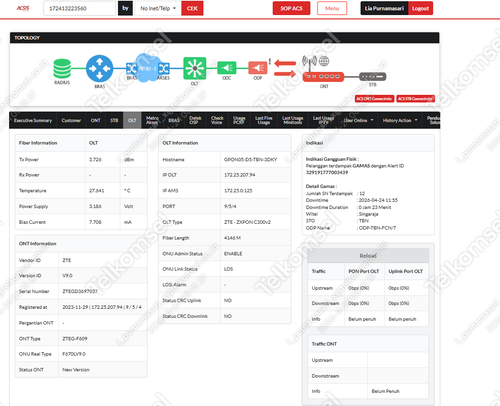Open SOP ACS button

291,8
